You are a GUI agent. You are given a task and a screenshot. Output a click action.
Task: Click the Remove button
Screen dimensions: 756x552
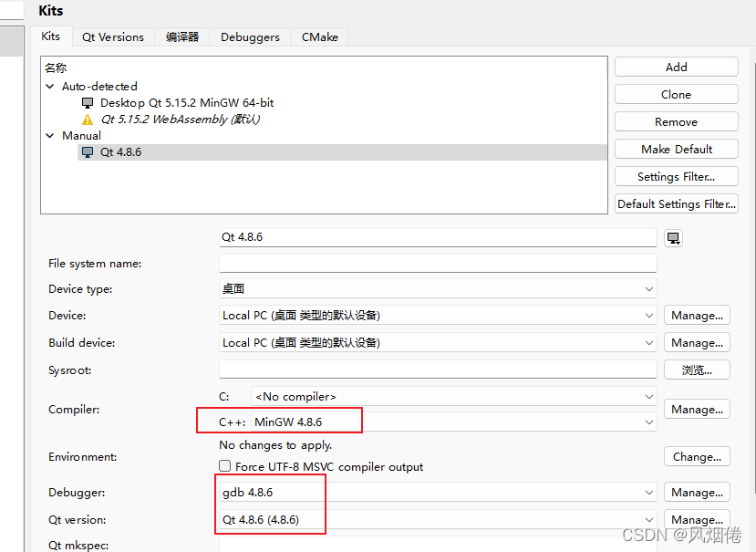[677, 122]
